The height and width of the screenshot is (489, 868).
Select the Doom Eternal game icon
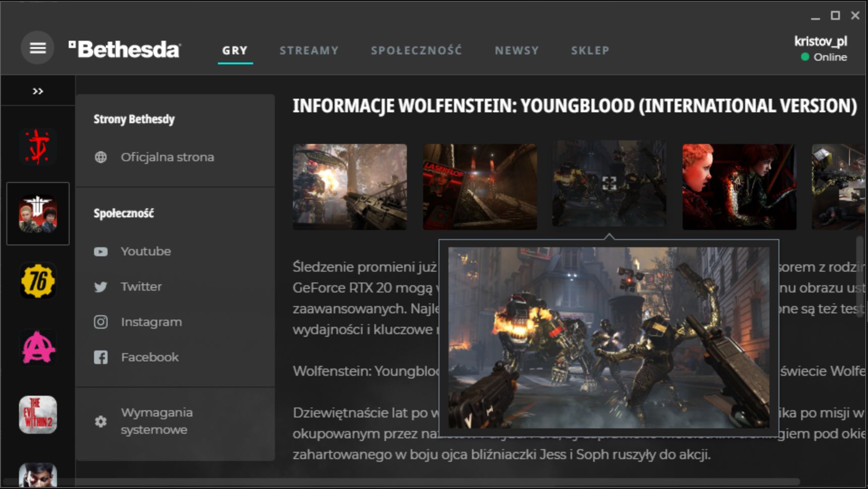[x=38, y=147]
